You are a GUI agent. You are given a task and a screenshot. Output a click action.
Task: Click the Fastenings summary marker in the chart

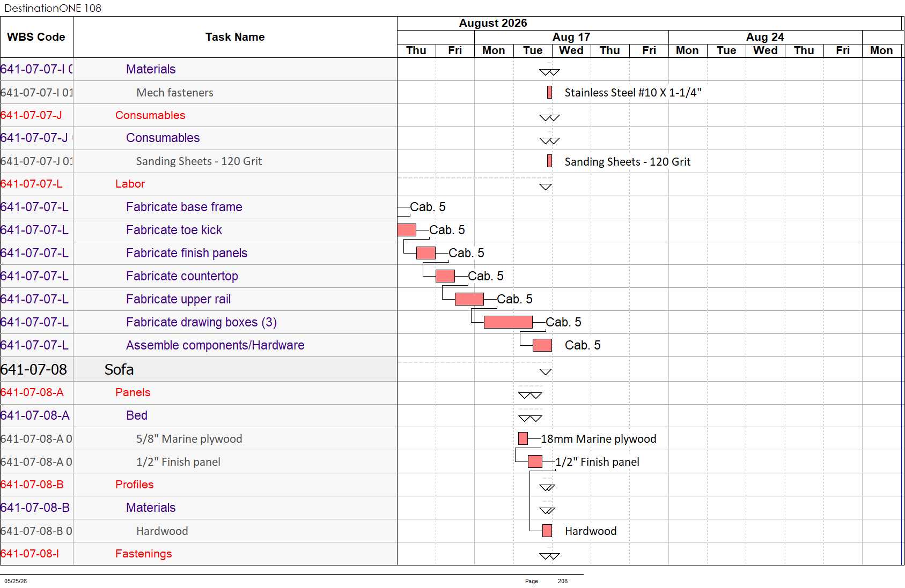(549, 556)
